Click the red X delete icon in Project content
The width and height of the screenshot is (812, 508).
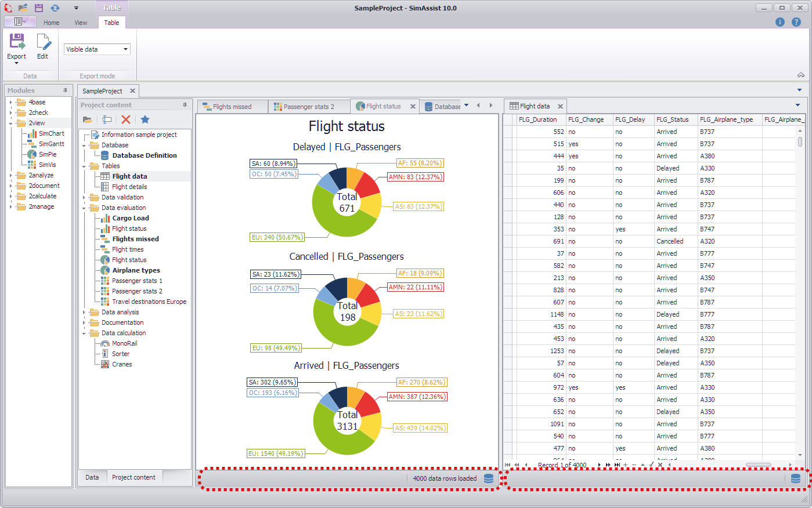click(x=126, y=119)
